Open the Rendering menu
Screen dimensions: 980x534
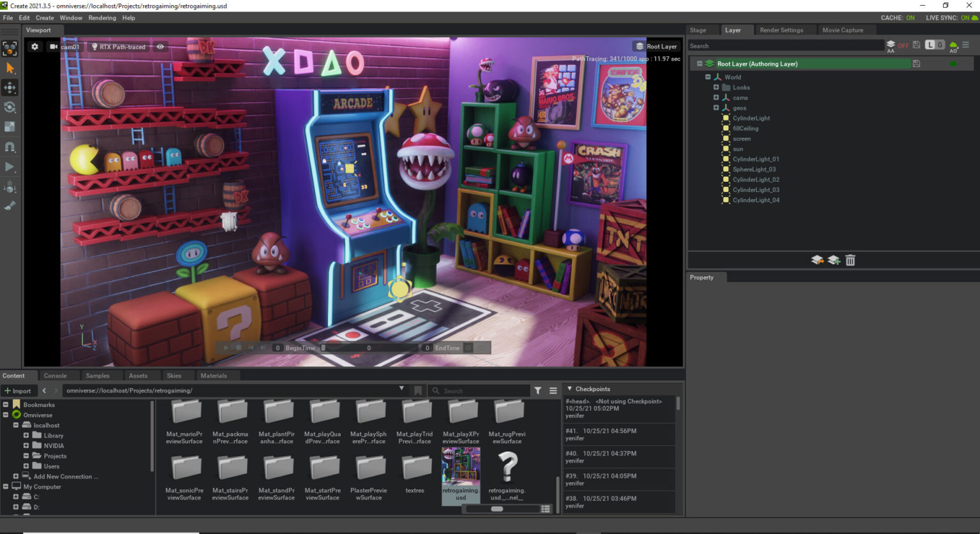coord(102,17)
